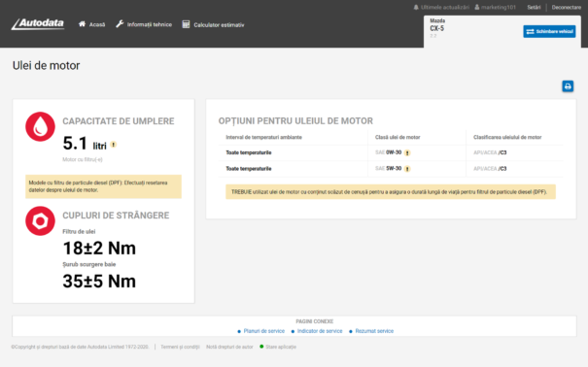Click the user profile icon
Viewport: 588px width, 367px height.
[477, 7]
